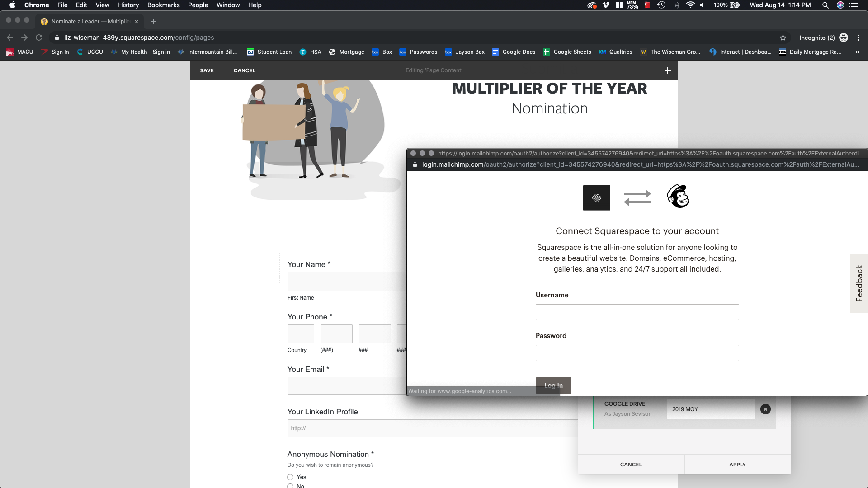This screenshot has height=488, width=868.
Task: Open the View menu
Action: 102,5
